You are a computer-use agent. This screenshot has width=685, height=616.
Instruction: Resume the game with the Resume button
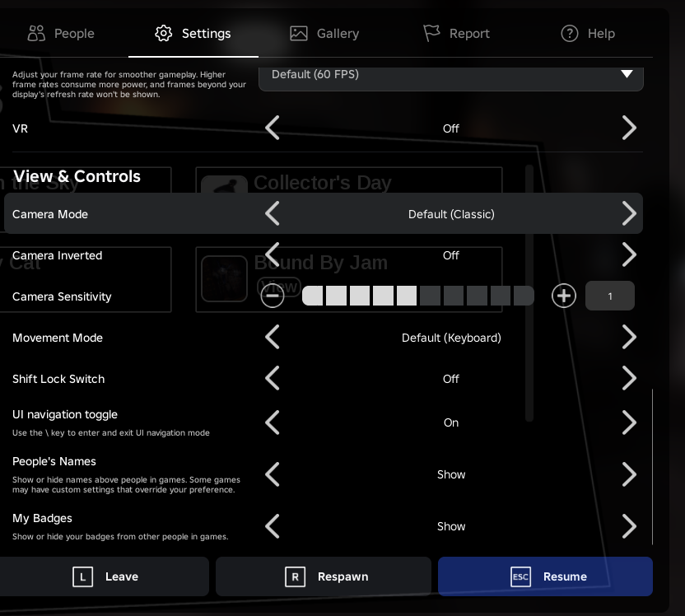(x=545, y=576)
